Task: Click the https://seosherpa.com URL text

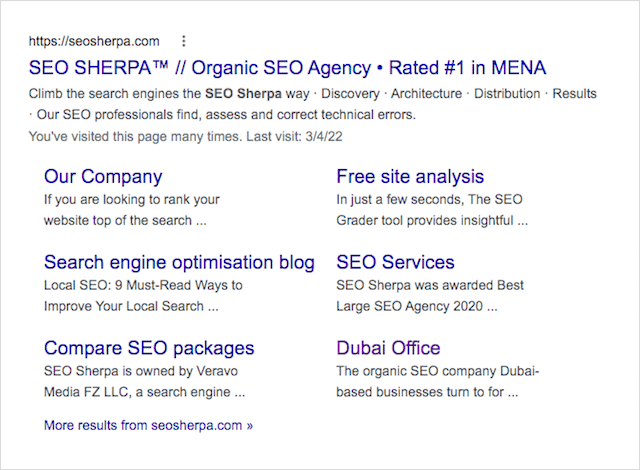Action: 94,41
